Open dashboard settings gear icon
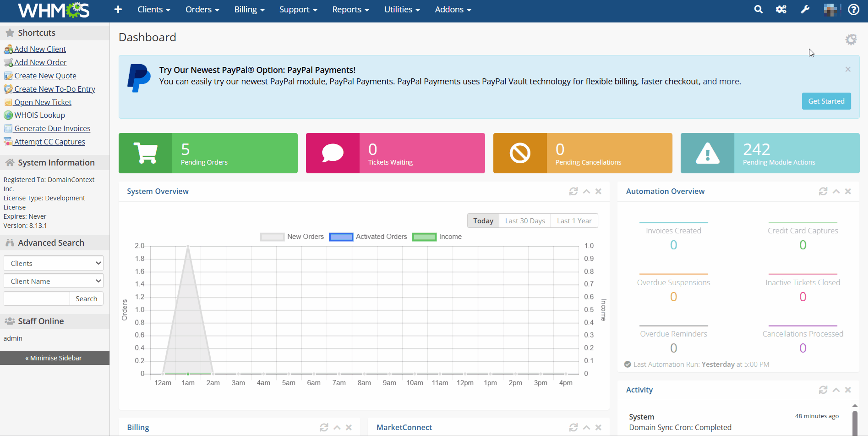This screenshot has height=436, width=868. (x=851, y=39)
